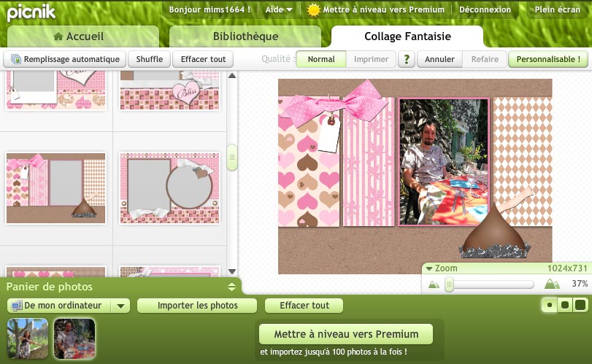The width and height of the screenshot is (592, 364).
Task: Click the template list scrollbar handle
Action: pyautogui.click(x=232, y=158)
